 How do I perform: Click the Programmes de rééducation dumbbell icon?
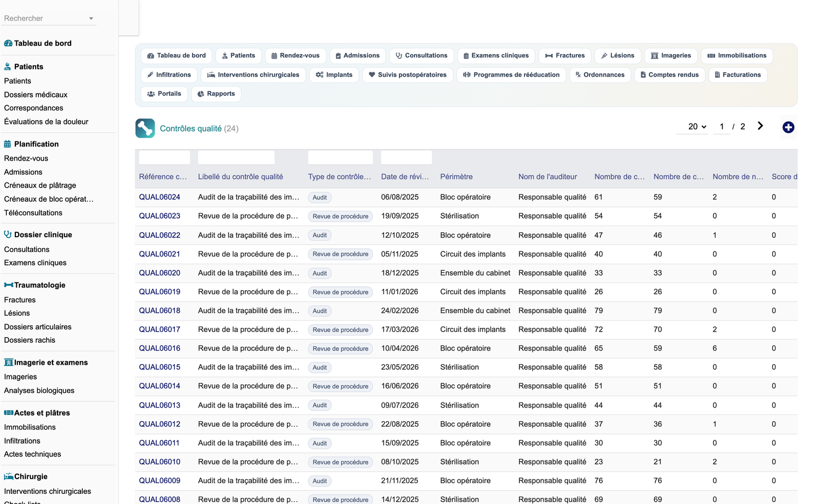coord(467,75)
